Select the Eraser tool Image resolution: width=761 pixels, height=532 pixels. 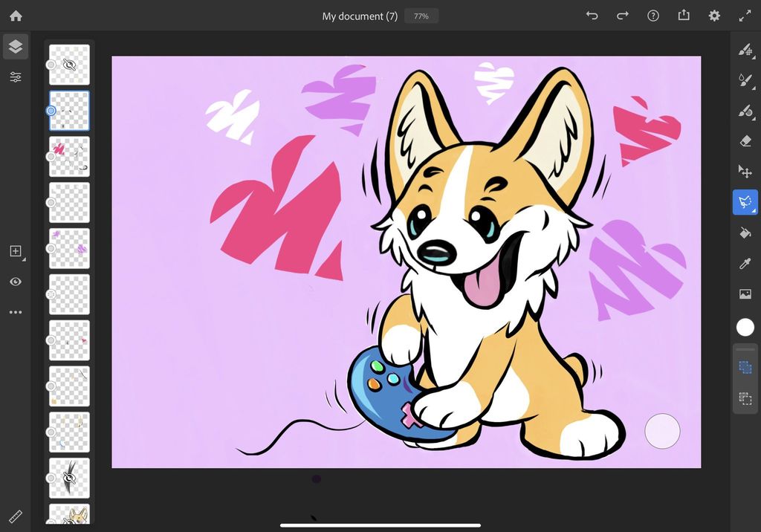(x=745, y=141)
